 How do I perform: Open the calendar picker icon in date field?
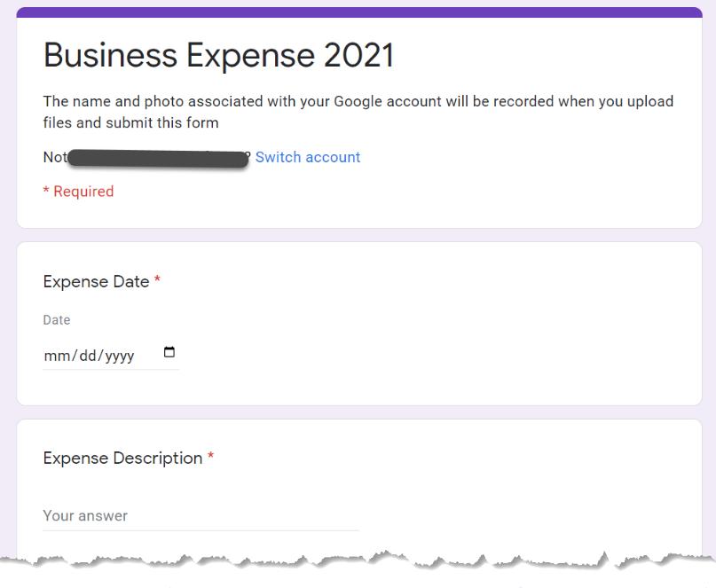pos(169,353)
